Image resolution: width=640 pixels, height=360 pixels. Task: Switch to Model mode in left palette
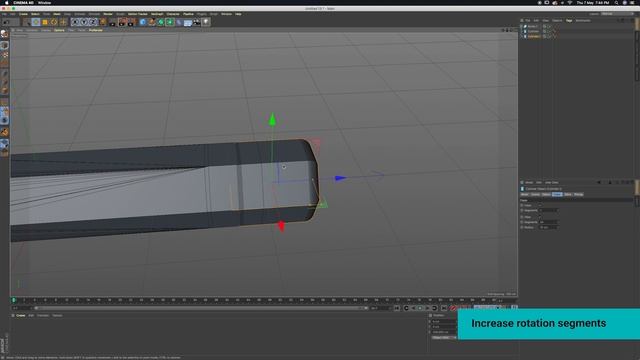pyautogui.click(x=4, y=45)
